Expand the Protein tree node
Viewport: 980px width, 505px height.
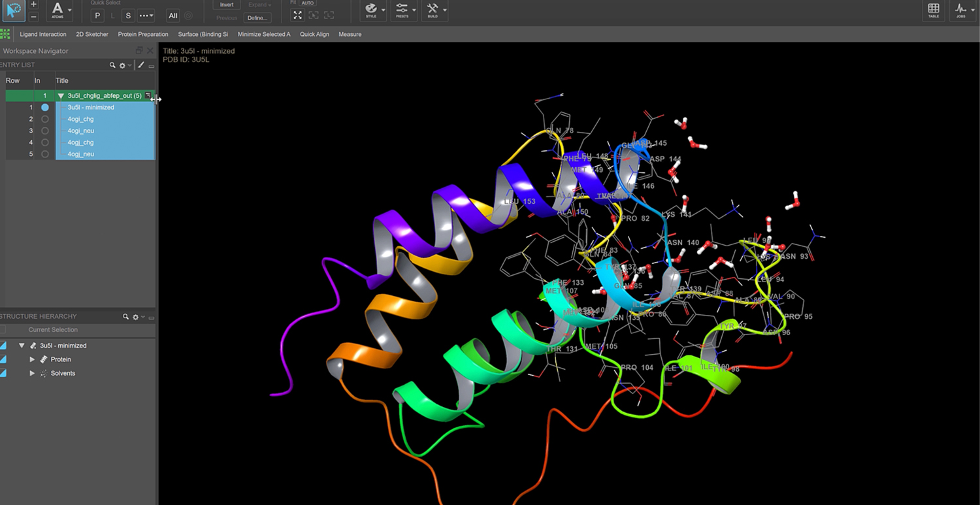(32, 359)
